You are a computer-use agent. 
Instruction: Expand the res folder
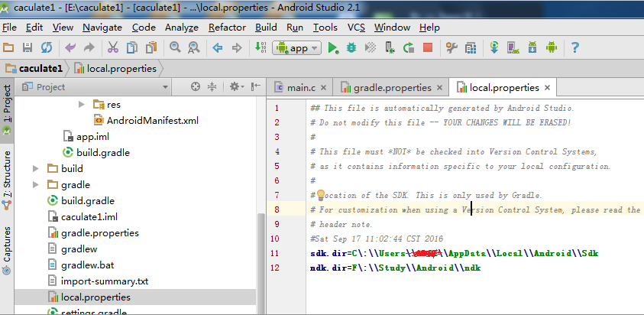pyautogui.click(x=81, y=105)
